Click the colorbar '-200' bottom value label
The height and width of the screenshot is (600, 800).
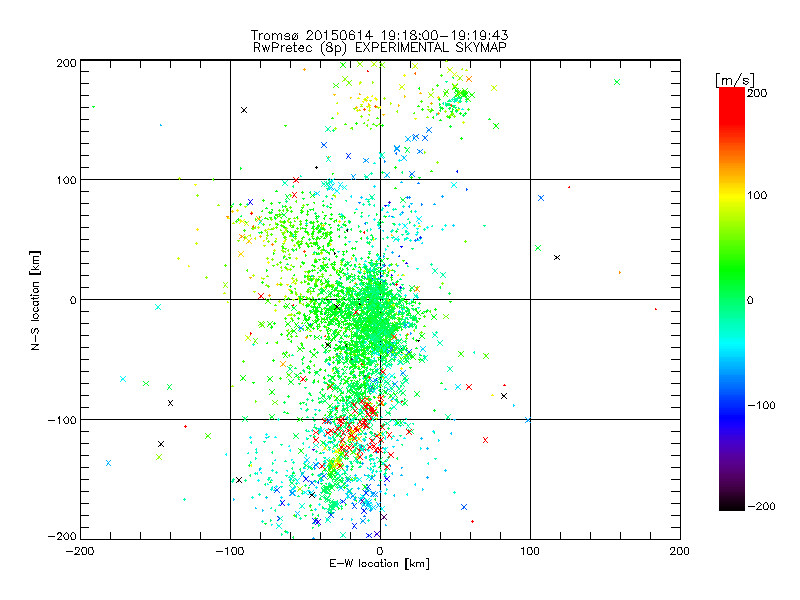coord(761,506)
